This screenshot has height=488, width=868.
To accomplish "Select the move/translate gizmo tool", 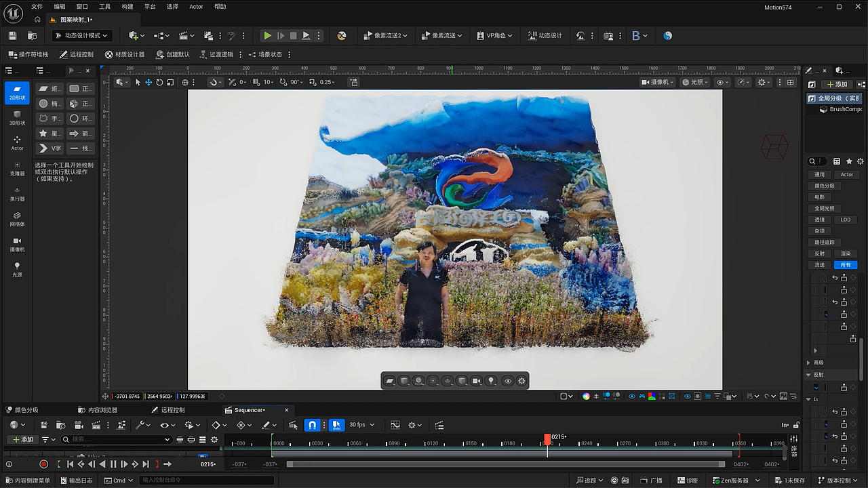I will [x=149, y=82].
